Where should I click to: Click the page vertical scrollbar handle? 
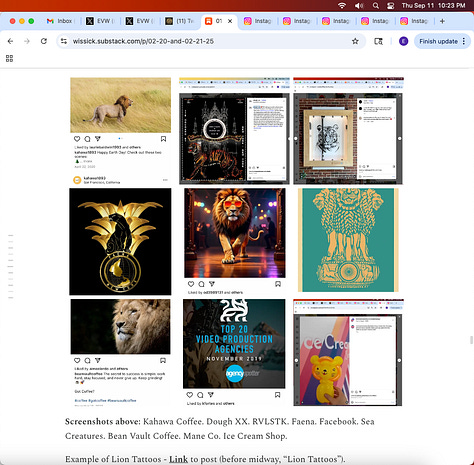(471, 340)
